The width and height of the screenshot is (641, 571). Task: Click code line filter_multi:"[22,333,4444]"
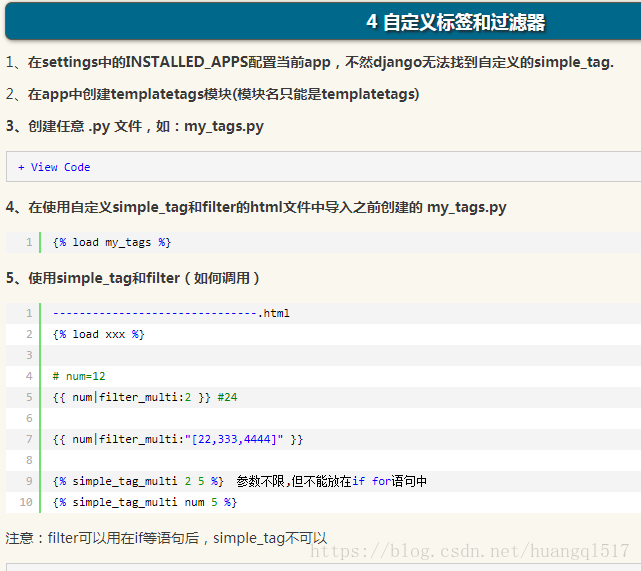pyautogui.click(x=178, y=439)
